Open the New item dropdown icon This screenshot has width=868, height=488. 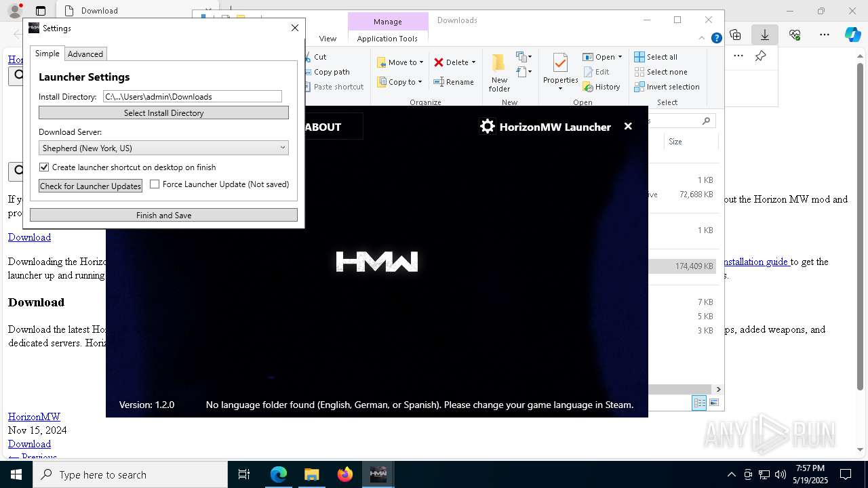point(524,57)
